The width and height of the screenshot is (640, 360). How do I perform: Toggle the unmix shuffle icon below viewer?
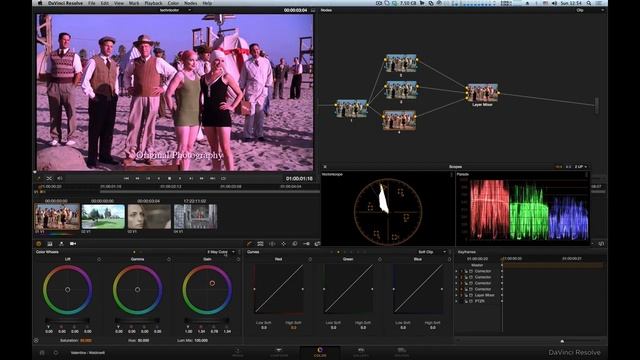pyautogui.click(x=49, y=178)
